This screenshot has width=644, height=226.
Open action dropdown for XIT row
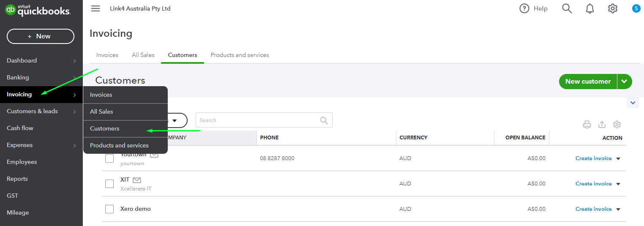pyautogui.click(x=618, y=184)
